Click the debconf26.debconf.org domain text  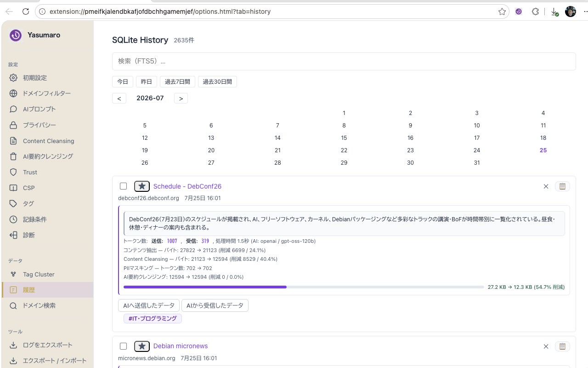(148, 198)
